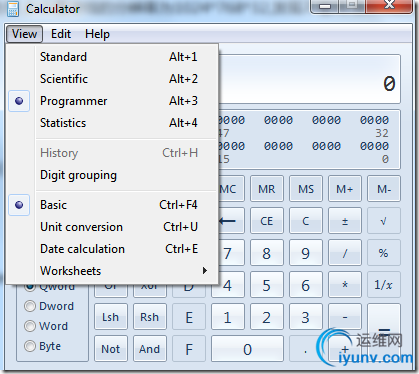Click the number 5 key

tap(267, 285)
